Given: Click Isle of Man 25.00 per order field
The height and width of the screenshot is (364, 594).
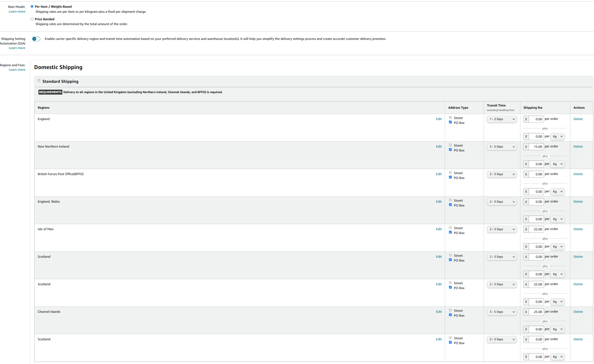Looking at the screenshot, I should tap(536, 229).
